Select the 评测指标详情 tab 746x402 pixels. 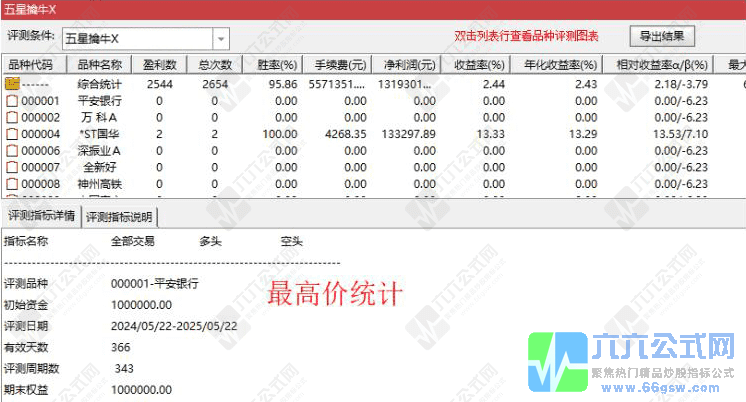coord(40,215)
